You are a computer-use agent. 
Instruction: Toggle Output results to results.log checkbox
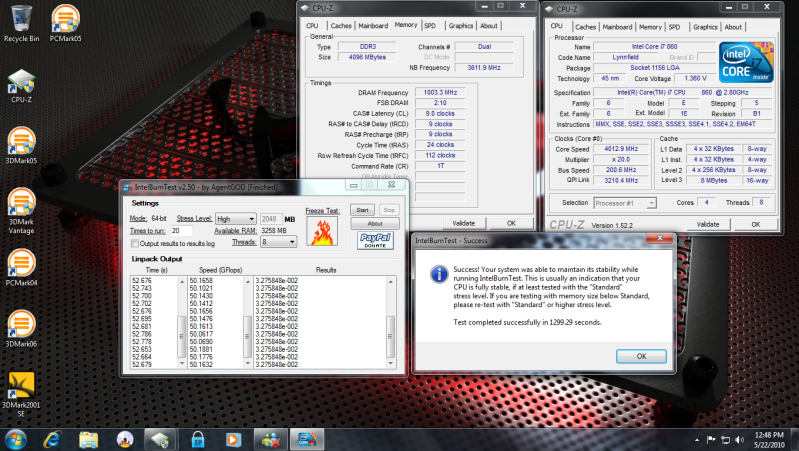(135, 244)
